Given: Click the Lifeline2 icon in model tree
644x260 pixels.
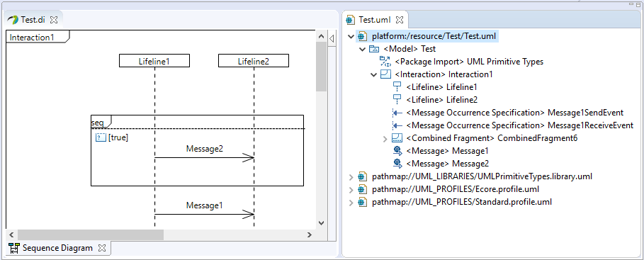Looking at the screenshot, I should point(397,100).
